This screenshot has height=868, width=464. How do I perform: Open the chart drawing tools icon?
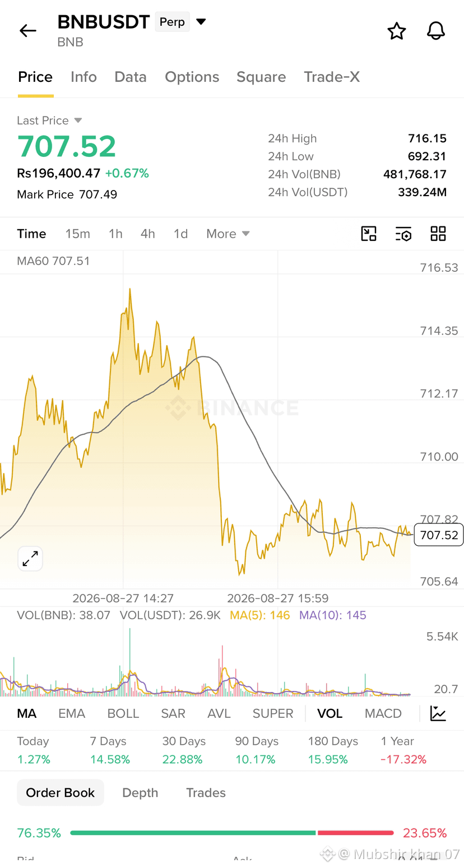[369, 234]
